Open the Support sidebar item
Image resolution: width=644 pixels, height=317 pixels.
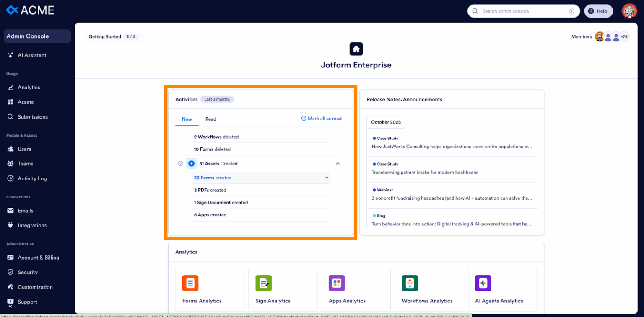click(27, 302)
